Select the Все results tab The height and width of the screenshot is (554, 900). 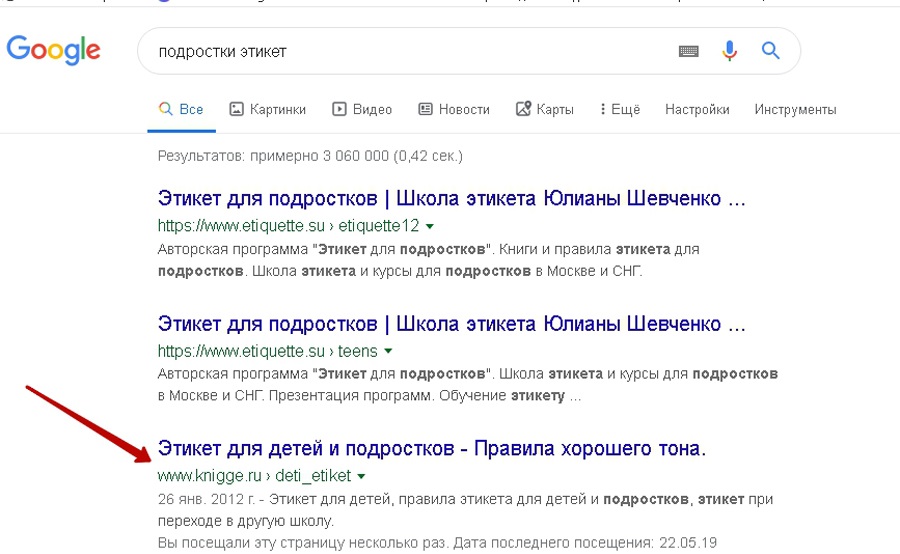(181, 109)
